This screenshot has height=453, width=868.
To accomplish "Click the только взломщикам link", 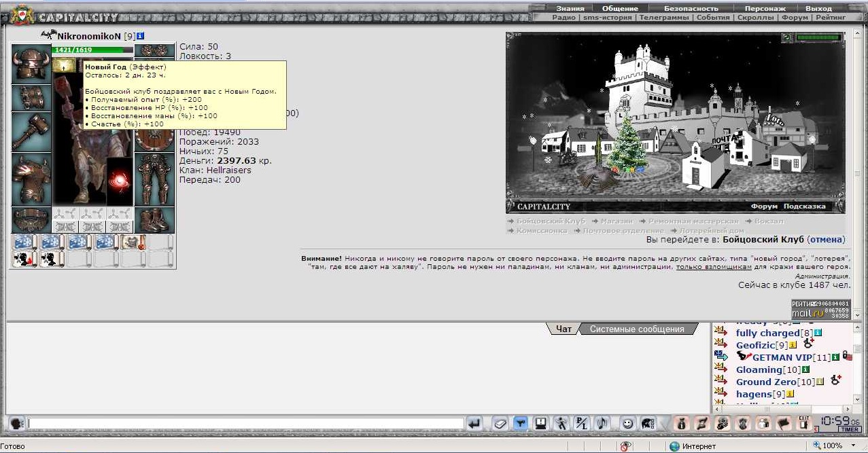I will pos(714,268).
